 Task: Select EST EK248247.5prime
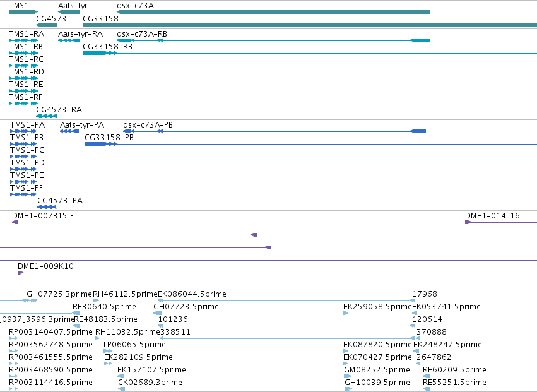click(447, 345)
